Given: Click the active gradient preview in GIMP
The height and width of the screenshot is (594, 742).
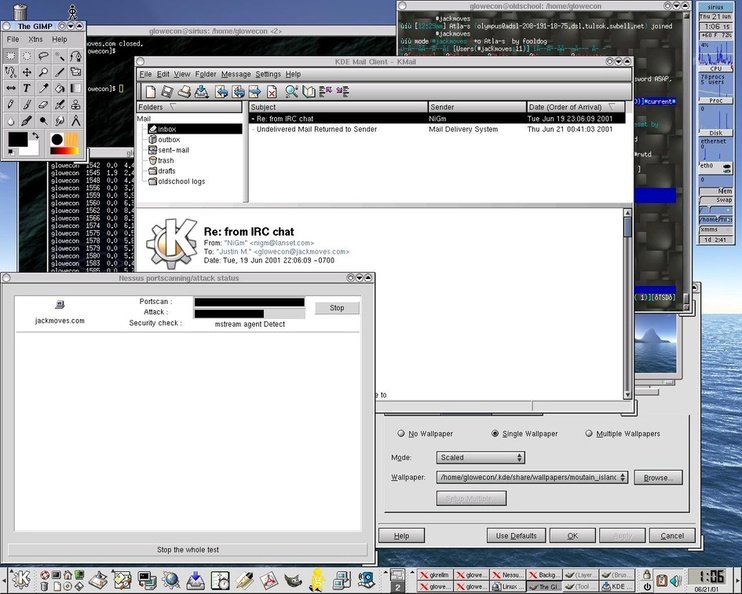Looking at the screenshot, I should click(64, 151).
